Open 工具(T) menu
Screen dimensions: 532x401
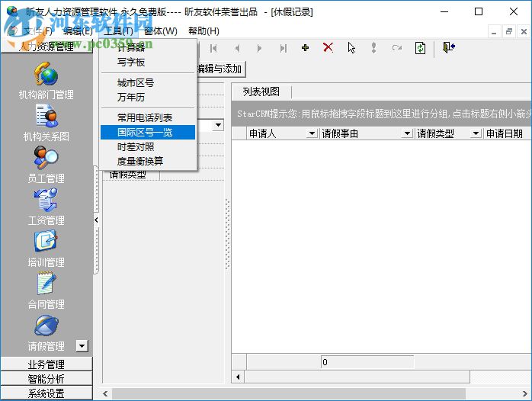(x=118, y=31)
